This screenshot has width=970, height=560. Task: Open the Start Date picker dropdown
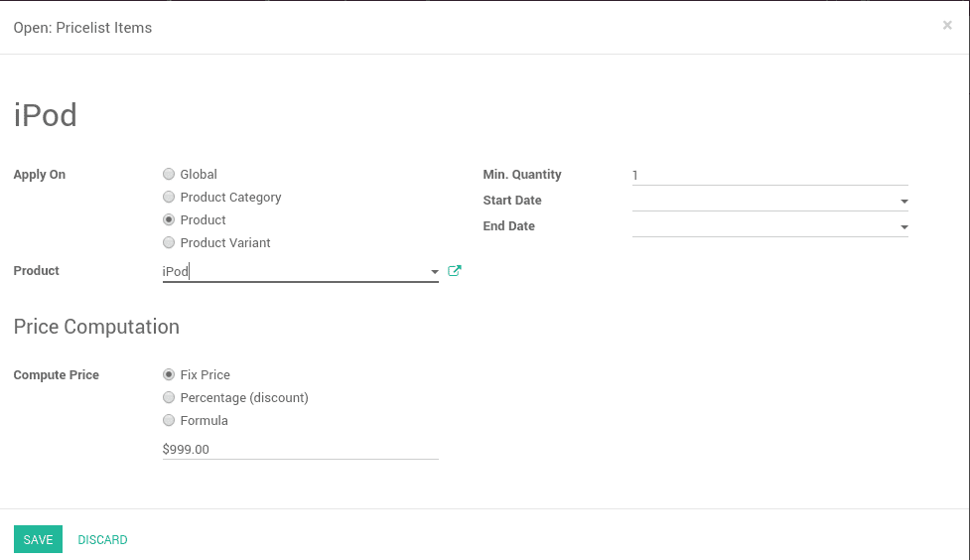click(x=903, y=202)
